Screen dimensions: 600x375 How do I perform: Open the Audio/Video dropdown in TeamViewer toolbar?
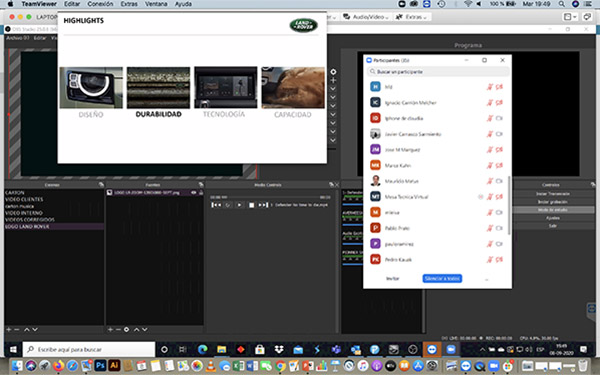[x=366, y=17]
